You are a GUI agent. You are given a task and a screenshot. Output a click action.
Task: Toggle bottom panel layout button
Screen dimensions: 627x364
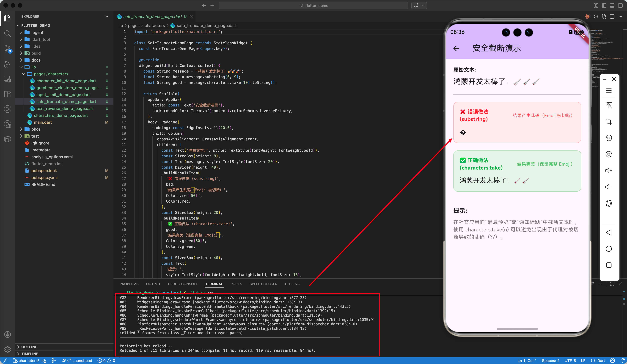612,5
